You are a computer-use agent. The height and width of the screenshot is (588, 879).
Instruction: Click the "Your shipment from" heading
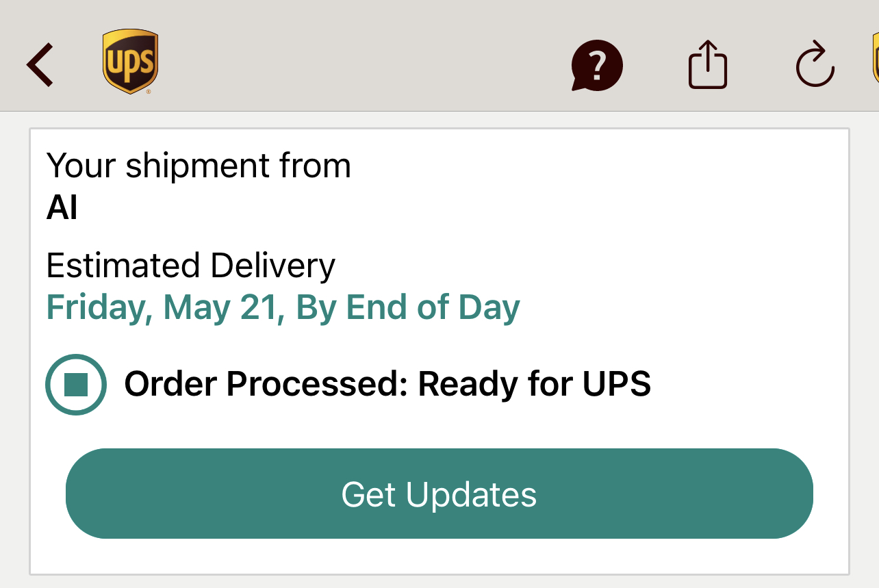pyautogui.click(x=199, y=166)
